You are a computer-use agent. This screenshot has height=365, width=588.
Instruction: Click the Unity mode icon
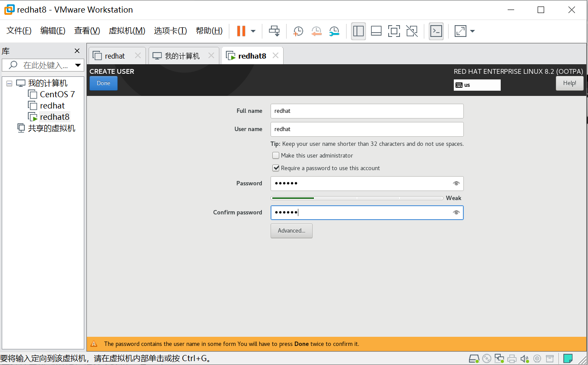(412, 31)
